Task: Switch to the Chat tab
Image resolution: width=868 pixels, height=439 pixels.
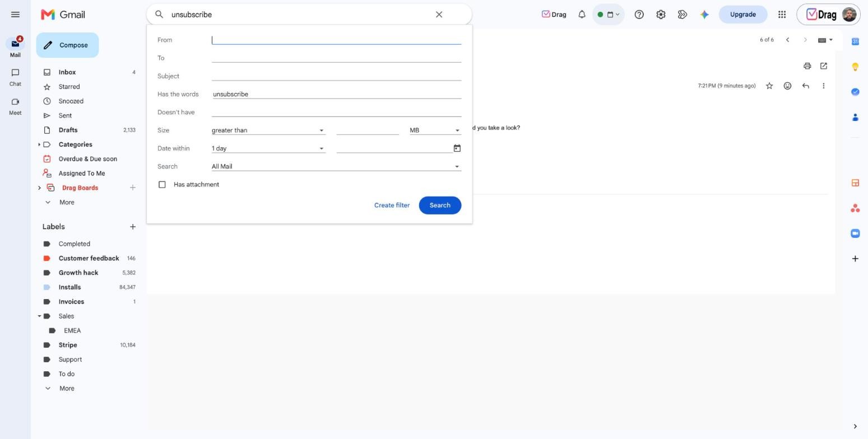Action: click(x=15, y=77)
